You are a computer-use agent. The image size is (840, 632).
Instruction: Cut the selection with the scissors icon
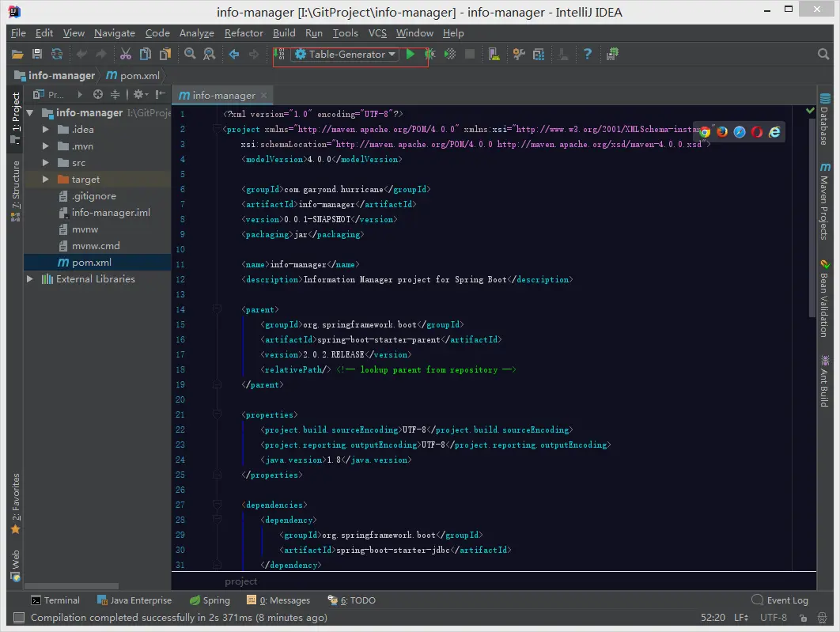click(x=125, y=54)
